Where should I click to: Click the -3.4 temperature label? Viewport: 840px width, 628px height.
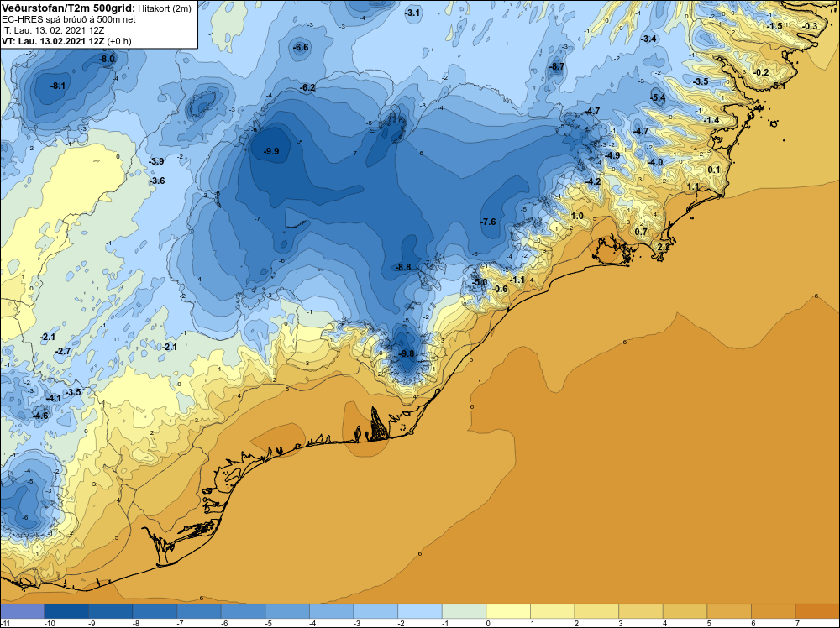pyautogui.click(x=648, y=39)
